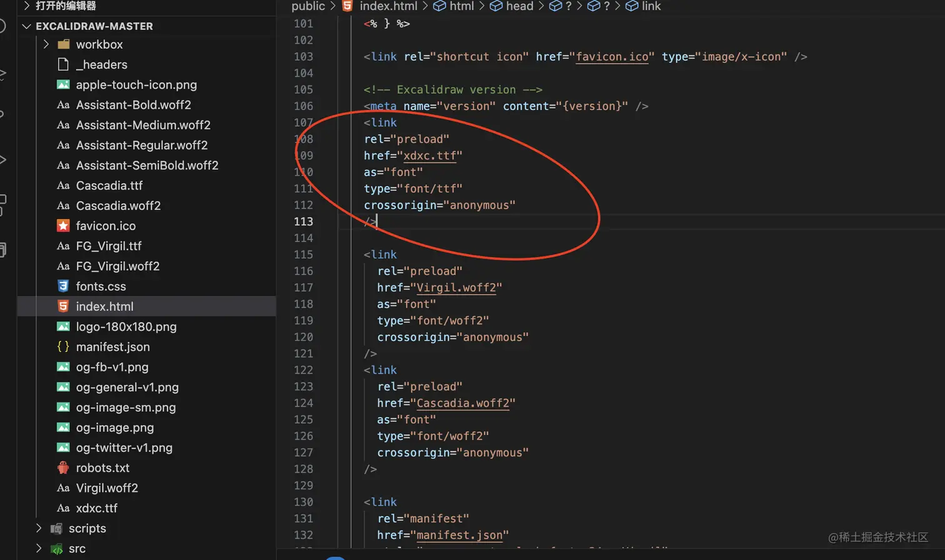Click the HTML5 icon in breadcrumb
The width and height of the screenshot is (945, 560).
point(347,6)
